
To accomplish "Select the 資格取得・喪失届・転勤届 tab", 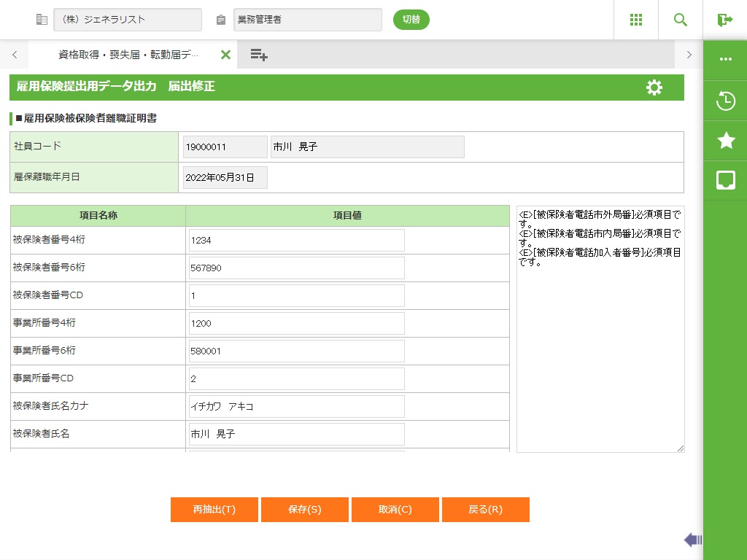I will (128, 55).
